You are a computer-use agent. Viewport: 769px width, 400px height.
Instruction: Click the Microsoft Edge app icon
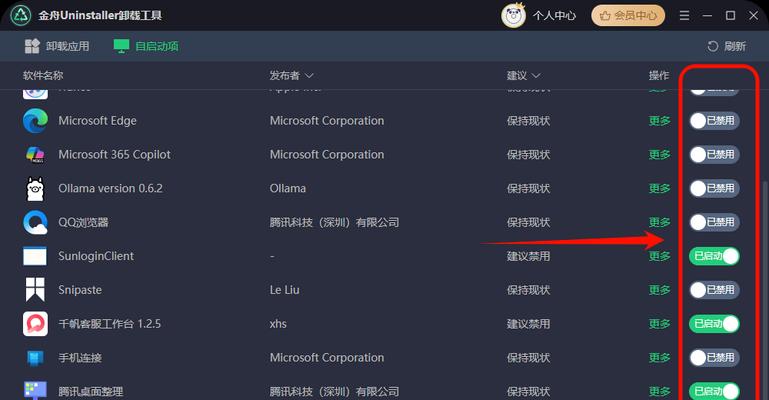pyautogui.click(x=35, y=121)
